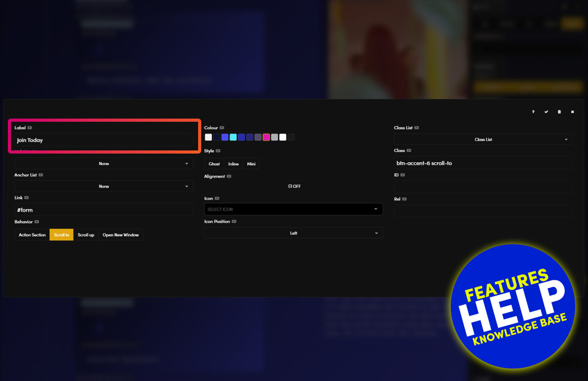Viewport: 588px width, 381px height.
Task: Play the video help icon beside Label
Action: [x=30, y=128]
